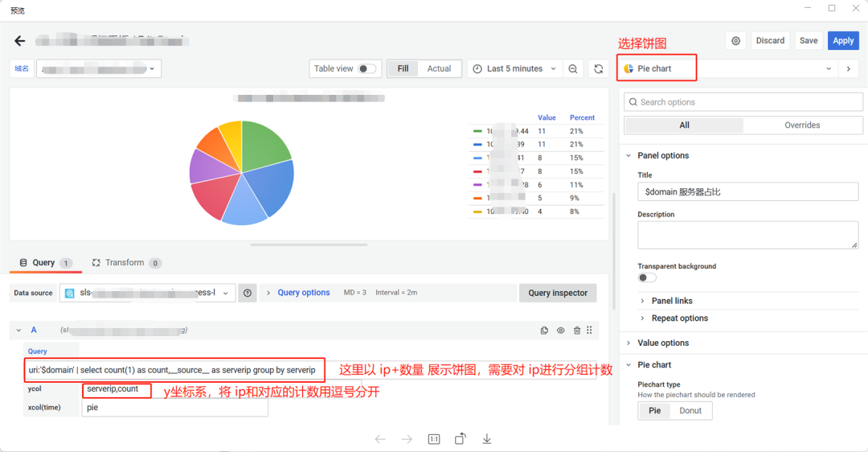Click the green legend series swatch

pyautogui.click(x=477, y=131)
